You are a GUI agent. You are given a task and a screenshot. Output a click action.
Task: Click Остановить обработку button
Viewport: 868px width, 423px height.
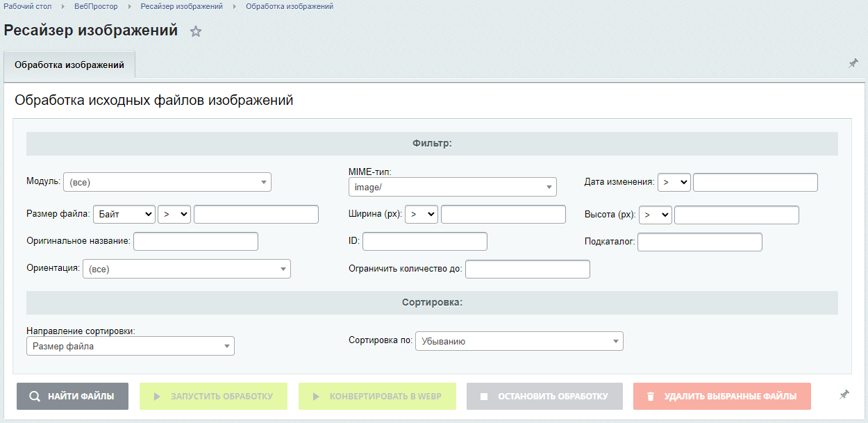544,397
